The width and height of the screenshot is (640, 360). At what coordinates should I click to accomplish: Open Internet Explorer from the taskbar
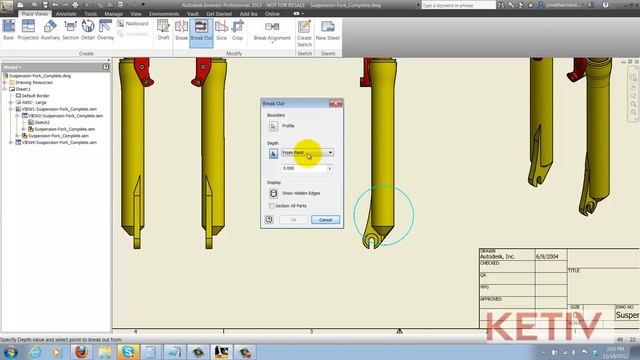(35, 351)
